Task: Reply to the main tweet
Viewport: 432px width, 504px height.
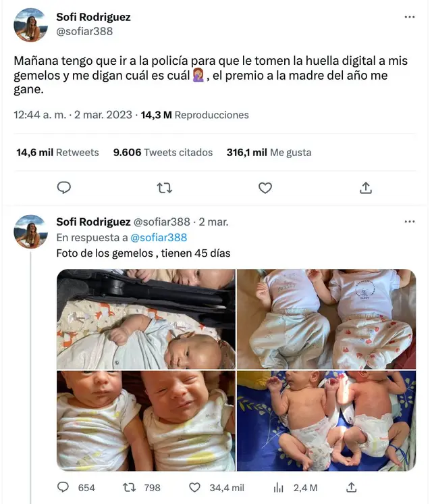Action: [64, 187]
